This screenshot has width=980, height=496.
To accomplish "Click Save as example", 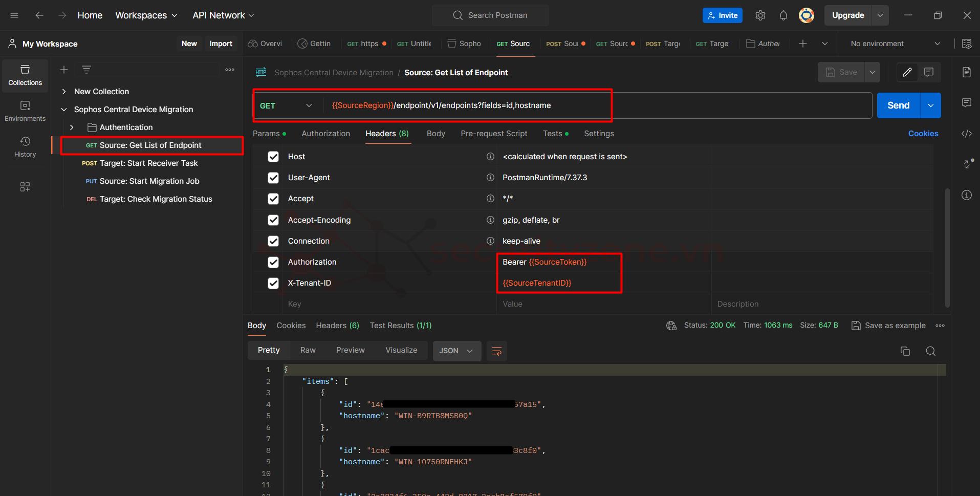I will coord(889,326).
